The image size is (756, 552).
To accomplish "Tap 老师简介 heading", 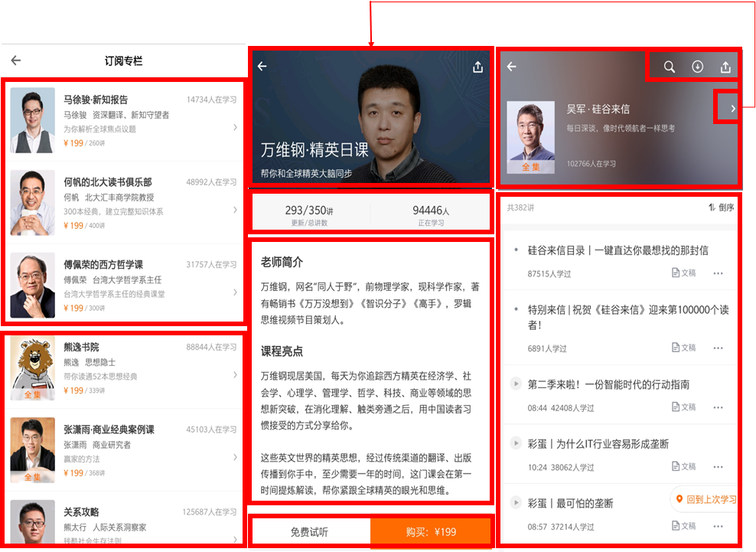I will (x=282, y=263).
